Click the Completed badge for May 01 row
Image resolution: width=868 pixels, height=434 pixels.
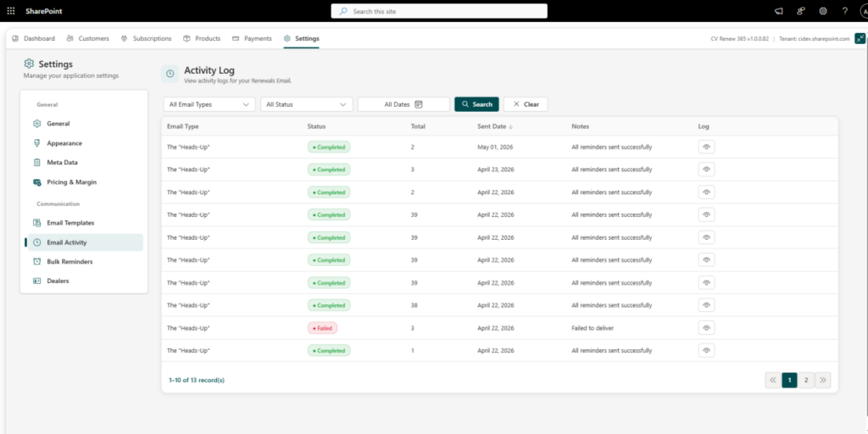[x=329, y=147]
